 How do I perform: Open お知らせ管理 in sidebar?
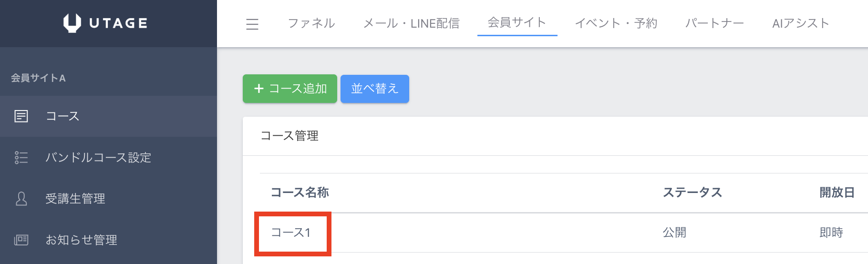point(81,240)
